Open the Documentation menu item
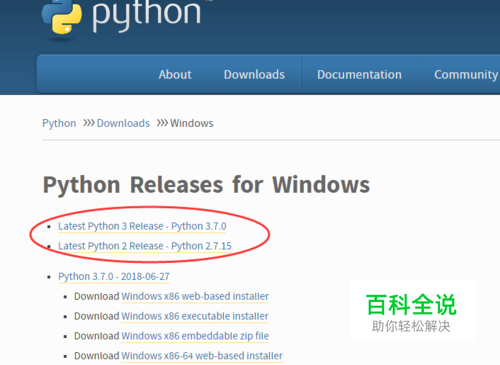 pyautogui.click(x=359, y=75)
